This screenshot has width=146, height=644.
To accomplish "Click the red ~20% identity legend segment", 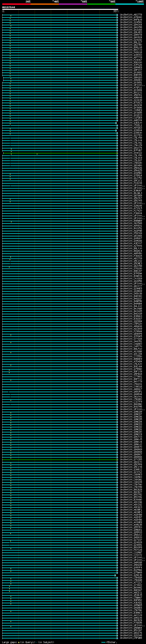I will click(x=16, y=4).
